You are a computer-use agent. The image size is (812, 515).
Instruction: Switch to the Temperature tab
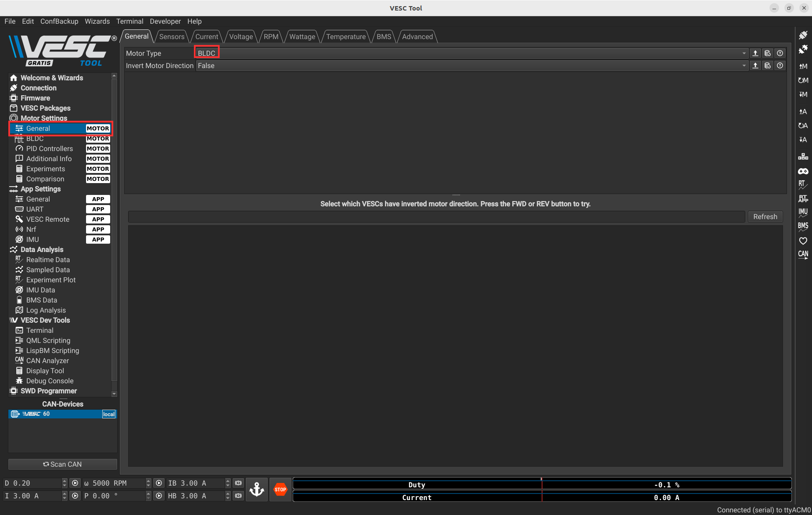[x=346, y=36]
